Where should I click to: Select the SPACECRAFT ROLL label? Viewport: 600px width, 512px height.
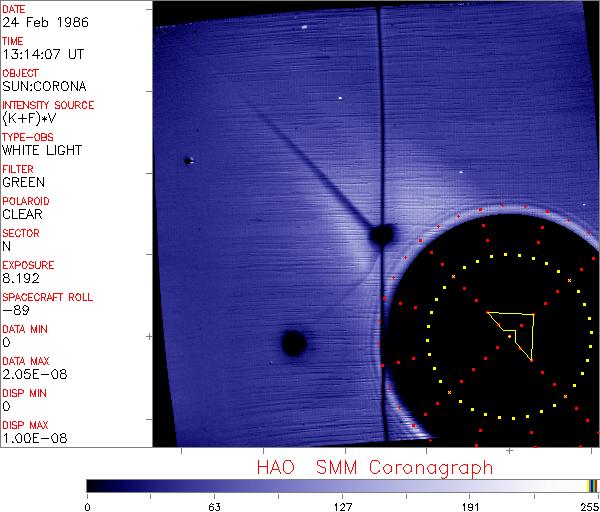click(x=47, y=297)
